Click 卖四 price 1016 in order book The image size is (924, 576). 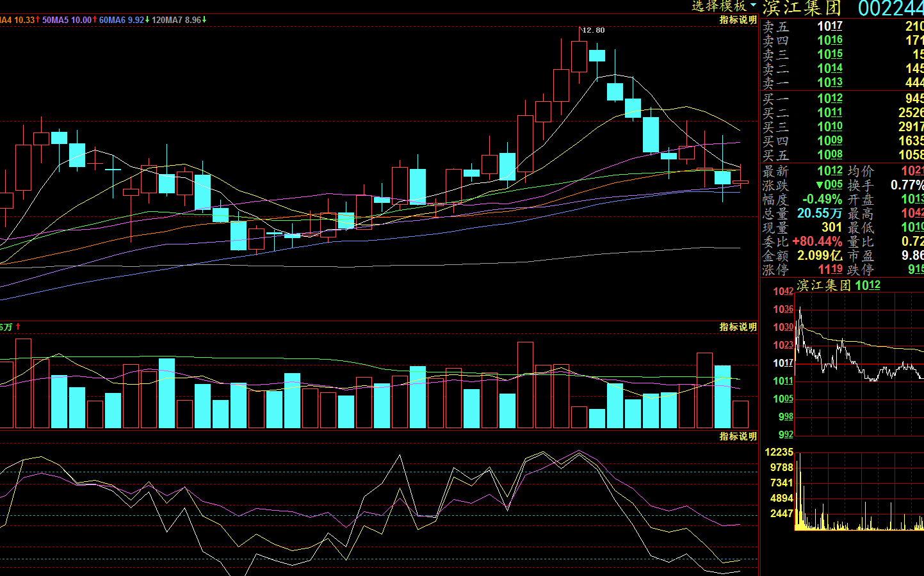(x=830, y=40)
